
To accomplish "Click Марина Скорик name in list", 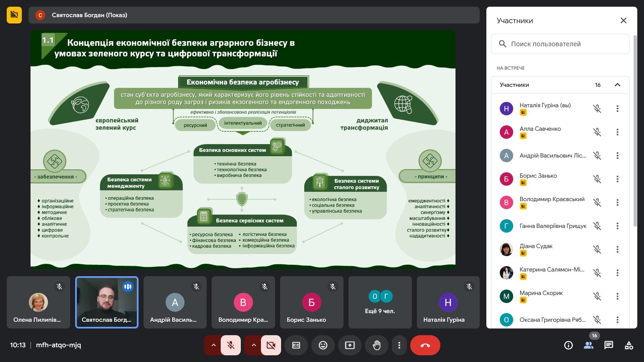I will (x=541, y=293).
